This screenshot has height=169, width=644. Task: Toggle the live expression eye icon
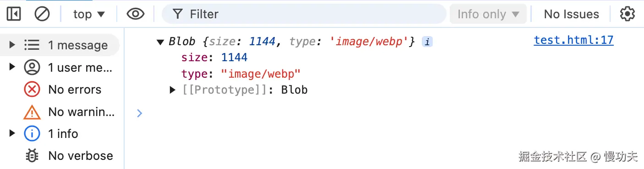[x=136, y=14]
